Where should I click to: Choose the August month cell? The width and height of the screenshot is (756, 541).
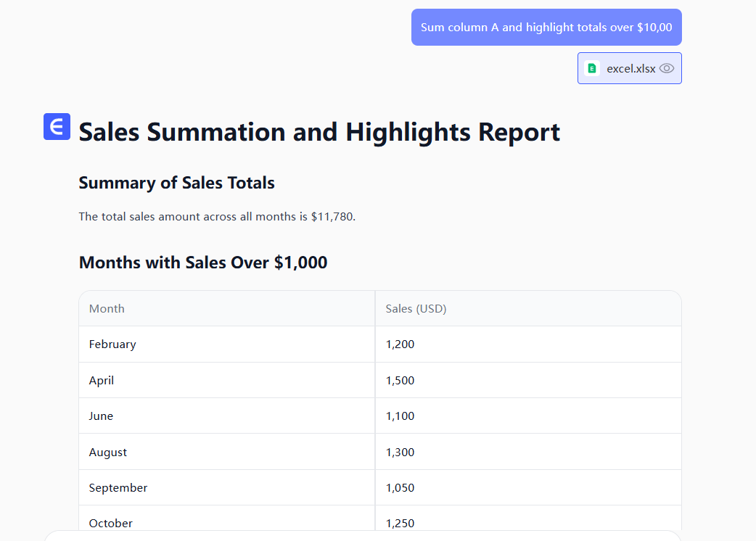coord(108,453)
